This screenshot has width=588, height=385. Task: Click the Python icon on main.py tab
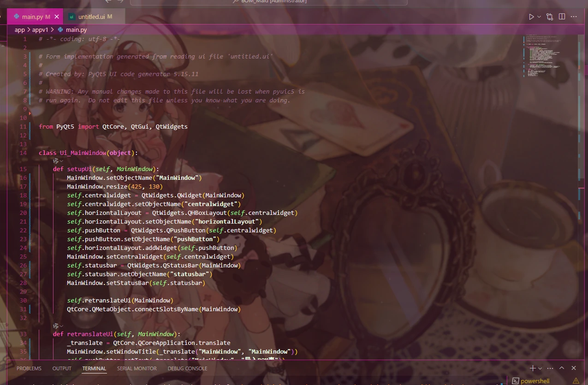coord(17,17)
